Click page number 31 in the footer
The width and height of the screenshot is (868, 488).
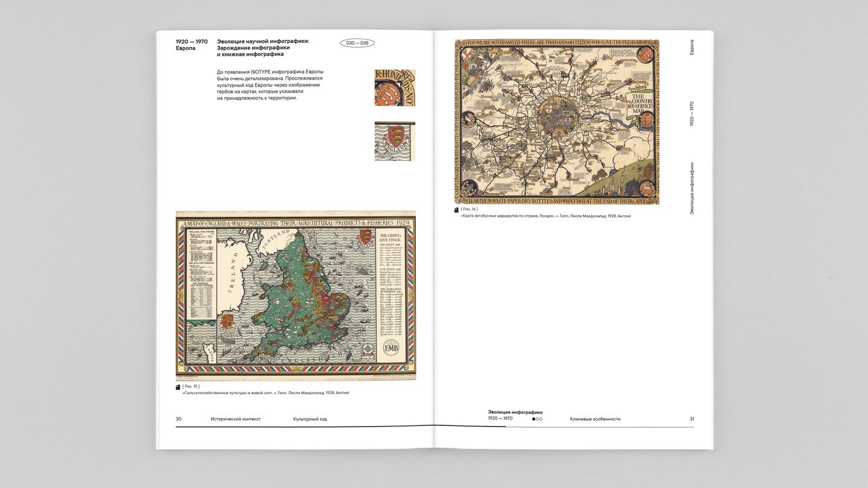click(x=692, y=419)
